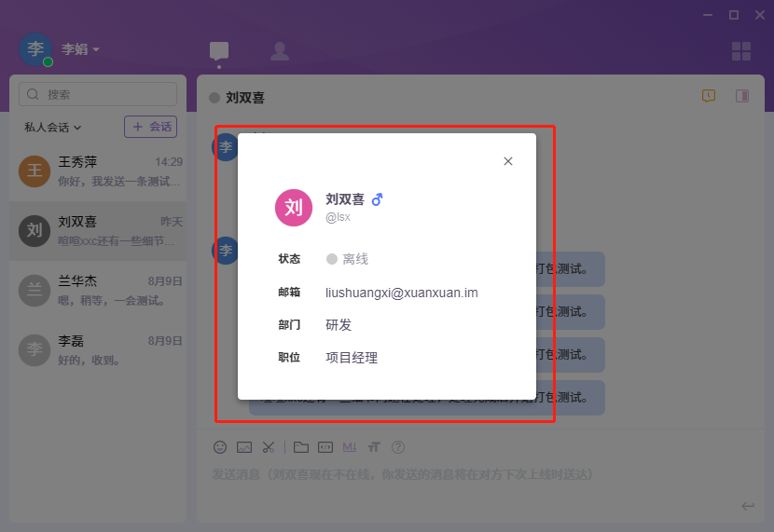Open the emoji picker in message toolbar
The image size is (774, 532).
(x=220, y=447)
